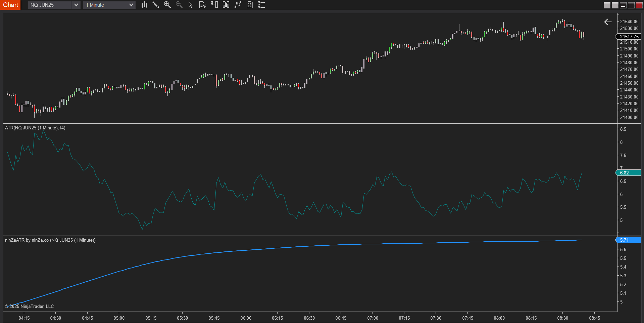
Task: Open the 1 Minute interval dropdown
Action: [x=109, y=5]
